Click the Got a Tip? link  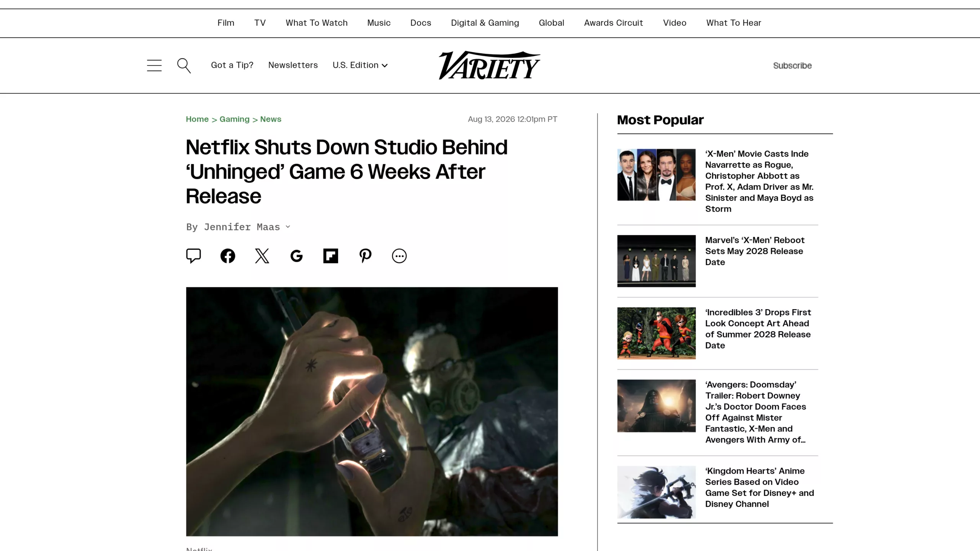(232, 65)
